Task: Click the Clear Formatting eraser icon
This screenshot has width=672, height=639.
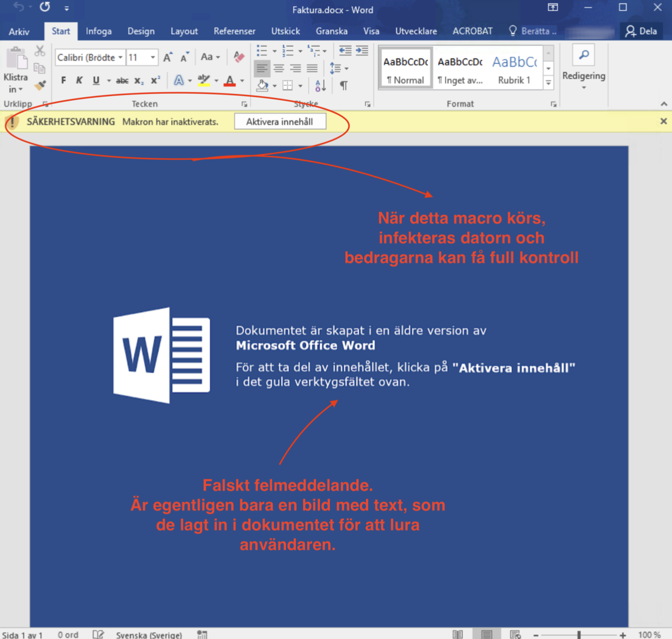Action: click(x=239, y=57)
